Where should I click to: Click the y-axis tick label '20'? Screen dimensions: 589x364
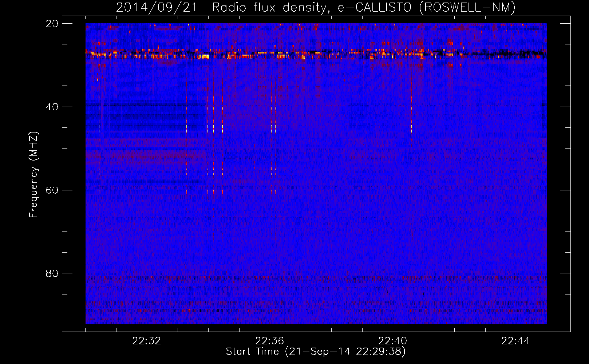point(52,24)
